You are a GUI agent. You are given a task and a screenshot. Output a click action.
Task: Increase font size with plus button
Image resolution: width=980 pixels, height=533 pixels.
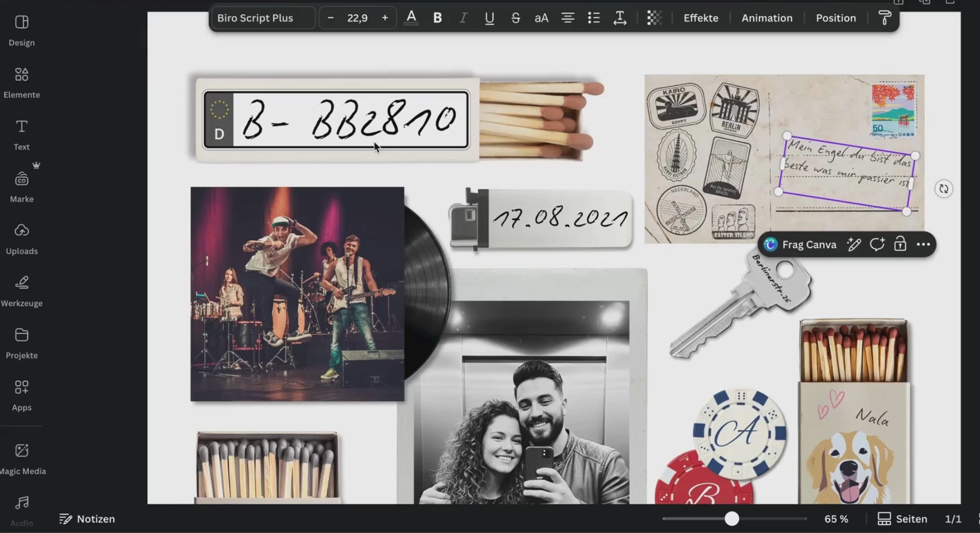tap(385, 18)
